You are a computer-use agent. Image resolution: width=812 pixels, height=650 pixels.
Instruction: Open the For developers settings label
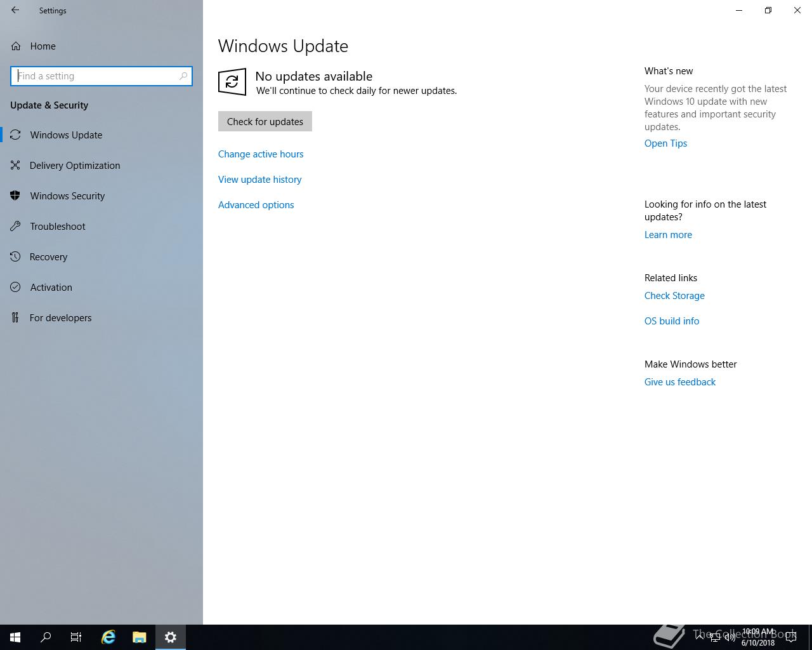point(60,317)
